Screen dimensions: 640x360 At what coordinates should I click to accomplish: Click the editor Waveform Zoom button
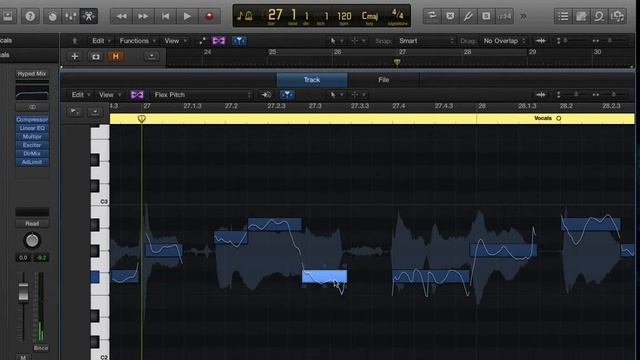pos(541,95)
